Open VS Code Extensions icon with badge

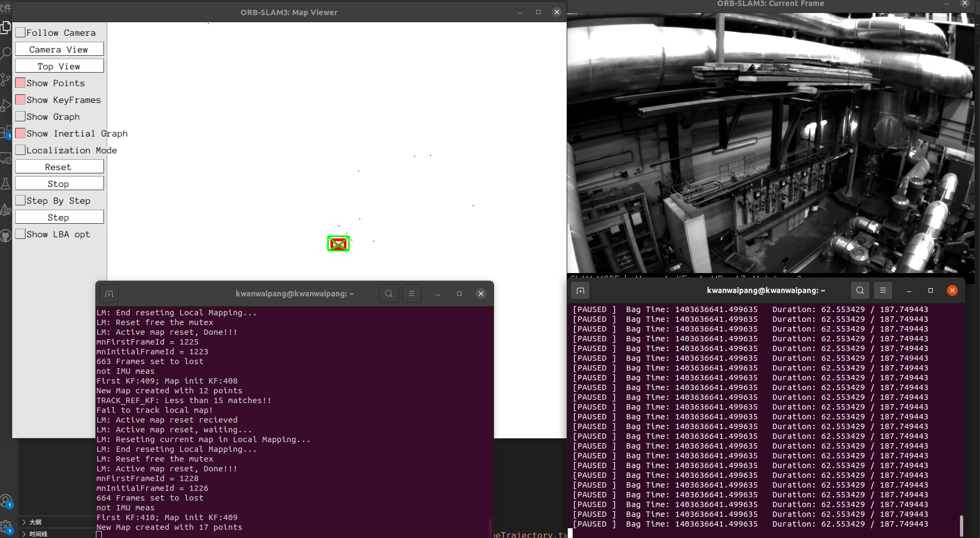[5, 132]
